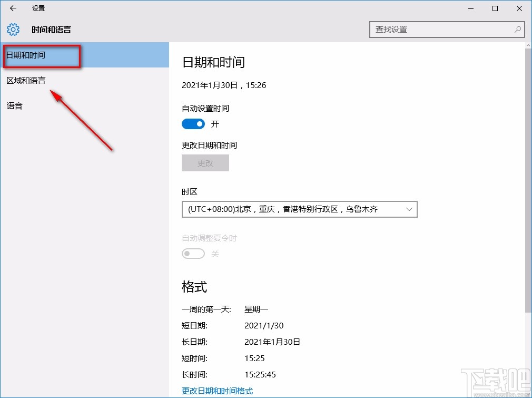Click the 更改 button under 更改日期和时间
Screen dimensions: 532x398
click(x=205, y=163)
